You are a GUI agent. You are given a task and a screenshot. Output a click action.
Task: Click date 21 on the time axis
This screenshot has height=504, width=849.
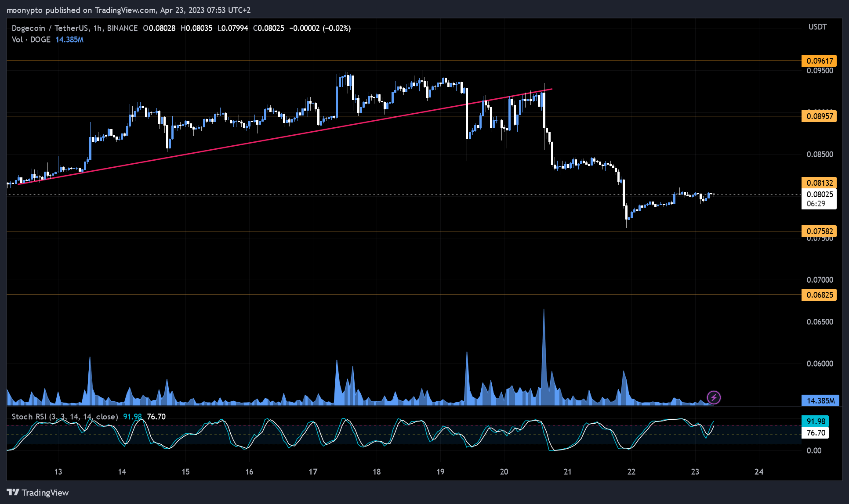coord(568,472)
